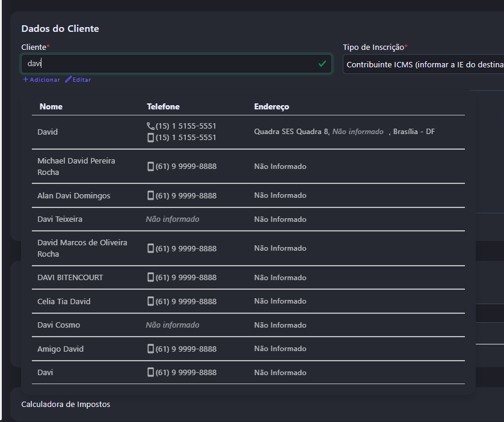
Task: Click mobile icon in DAVI BITENCOURT row
Action: pyautogui.click(x=150, y=278)
